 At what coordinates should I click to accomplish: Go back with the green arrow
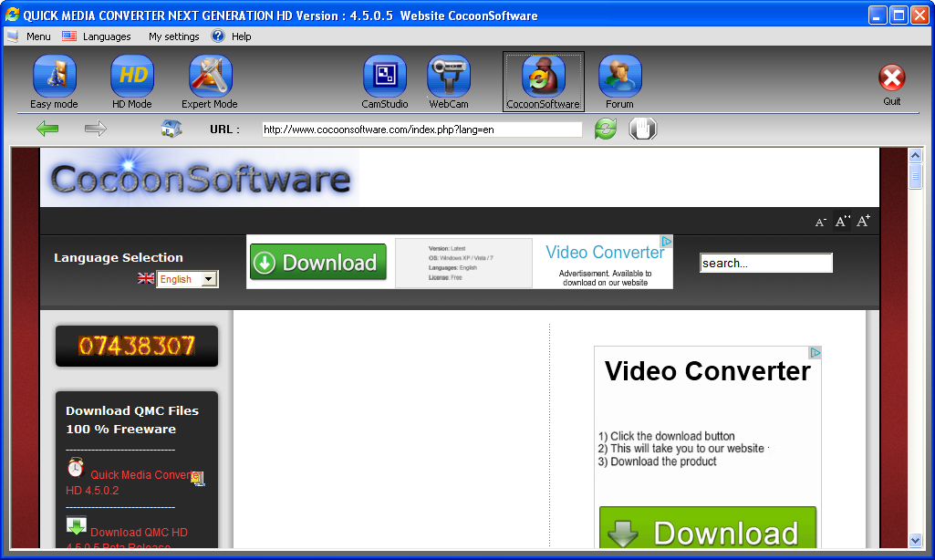(47, 129)
